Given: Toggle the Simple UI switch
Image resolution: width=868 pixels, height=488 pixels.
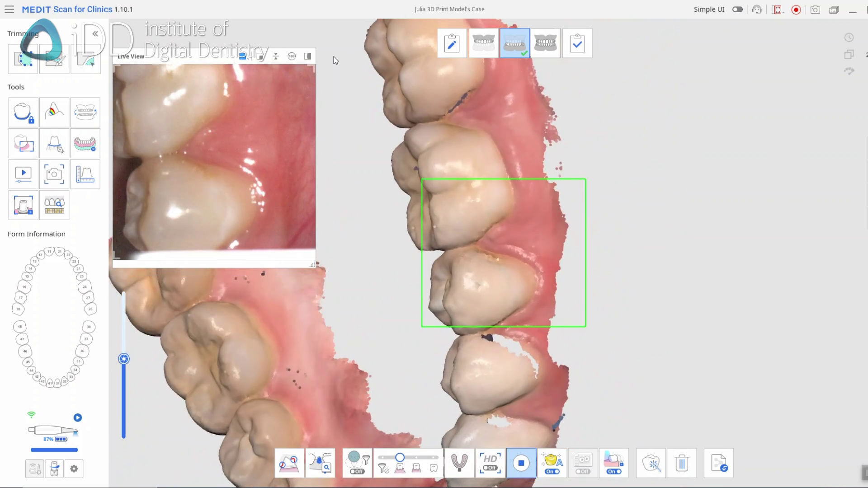Looking at the screenshot, I should [x=737, y=9].
